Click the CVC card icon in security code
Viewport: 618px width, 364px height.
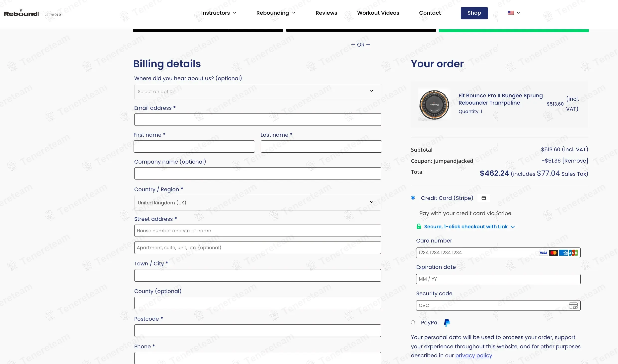pos(573,305)
